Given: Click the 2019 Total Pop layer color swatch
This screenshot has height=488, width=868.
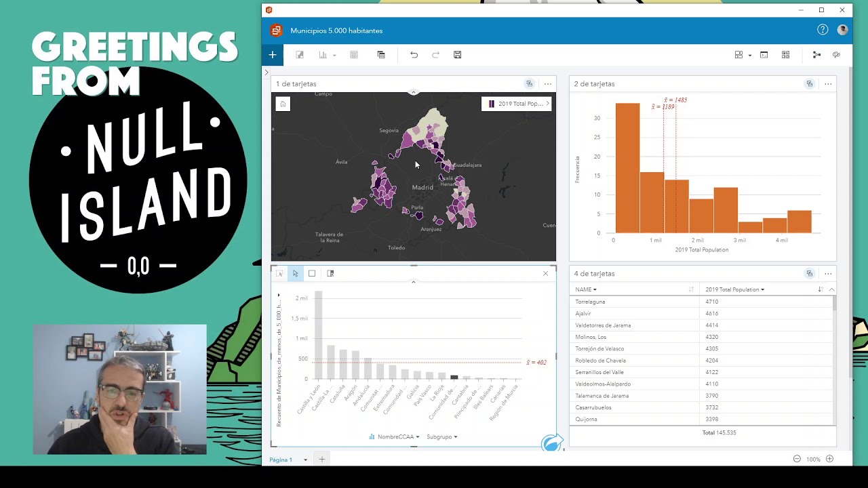Looking at the screenshot, I should [x=492, y=104].
